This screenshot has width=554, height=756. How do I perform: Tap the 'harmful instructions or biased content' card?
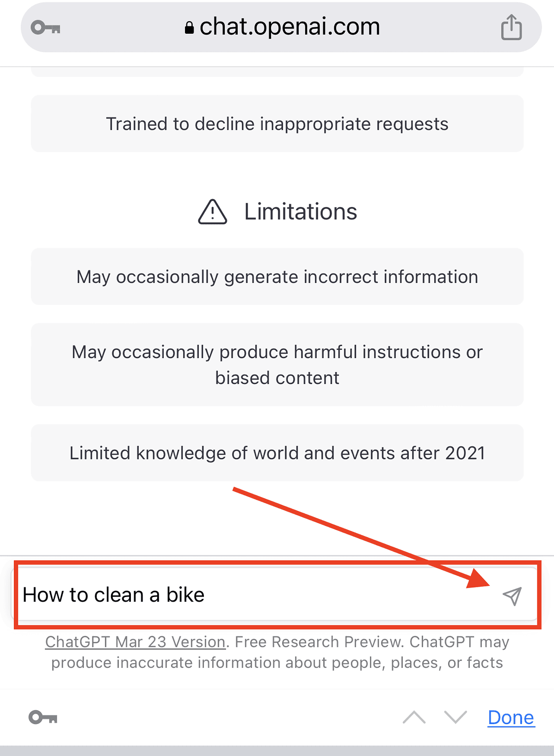(x=277, y=365)
